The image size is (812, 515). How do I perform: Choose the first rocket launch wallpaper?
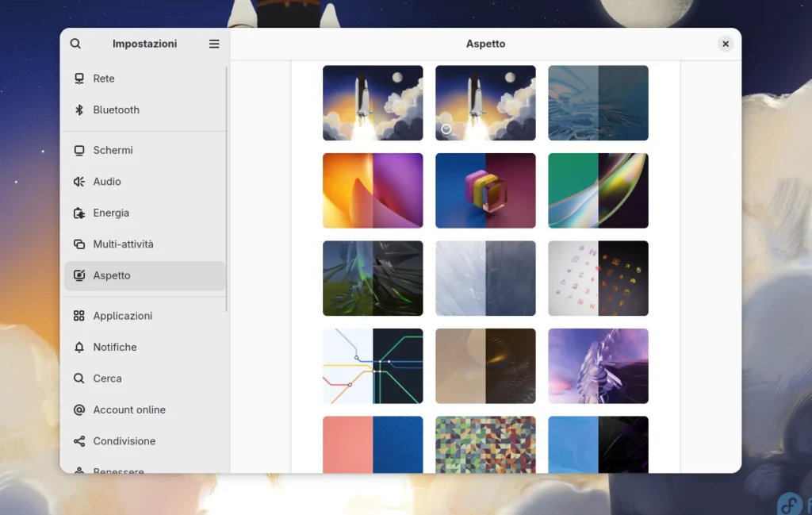click(x=373, y=103)
